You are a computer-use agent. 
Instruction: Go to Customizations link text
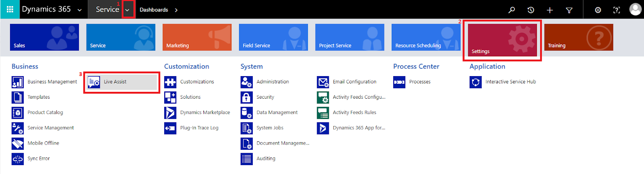197,82
